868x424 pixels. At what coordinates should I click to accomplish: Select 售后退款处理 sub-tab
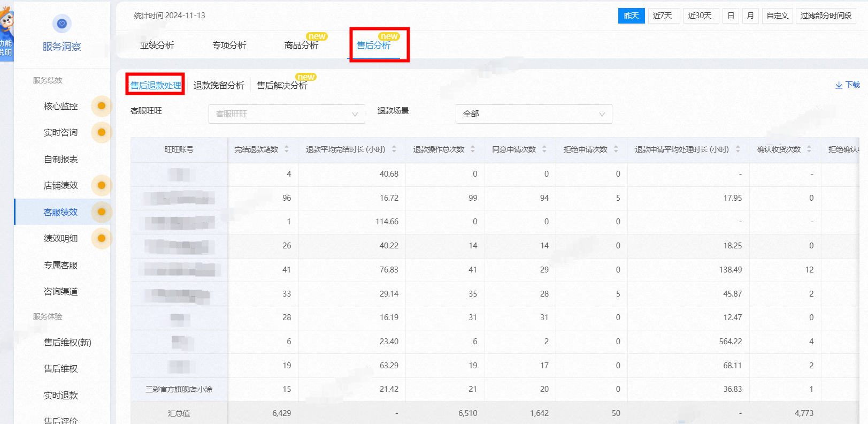tap(156, 86)
